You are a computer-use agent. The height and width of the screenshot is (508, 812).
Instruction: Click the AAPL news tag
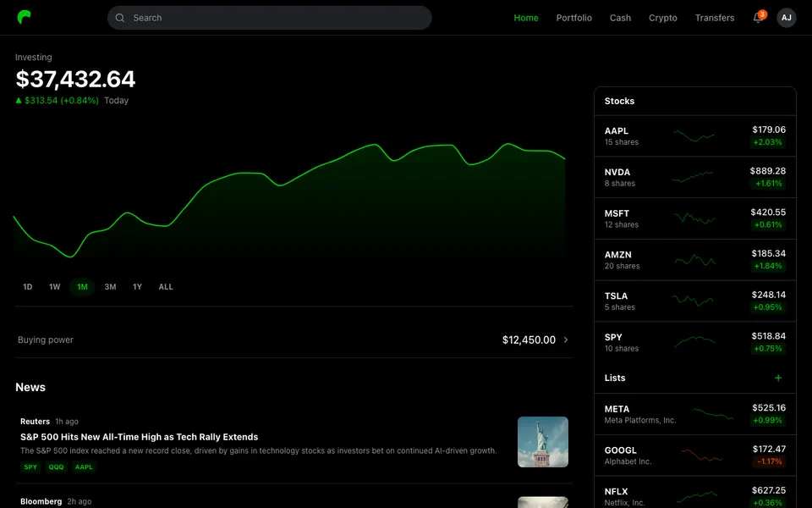tap(84, 467)
